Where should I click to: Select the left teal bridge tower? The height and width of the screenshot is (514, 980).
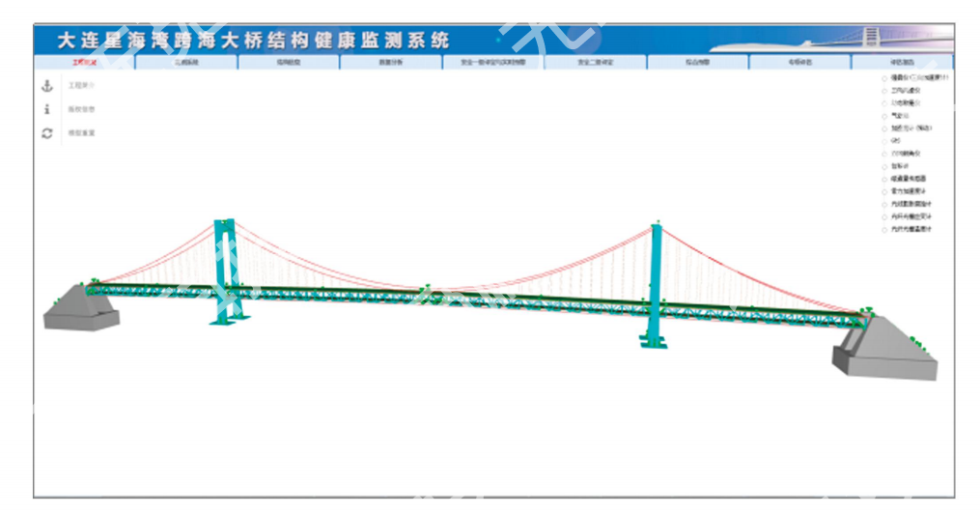(x=231, y=271)
